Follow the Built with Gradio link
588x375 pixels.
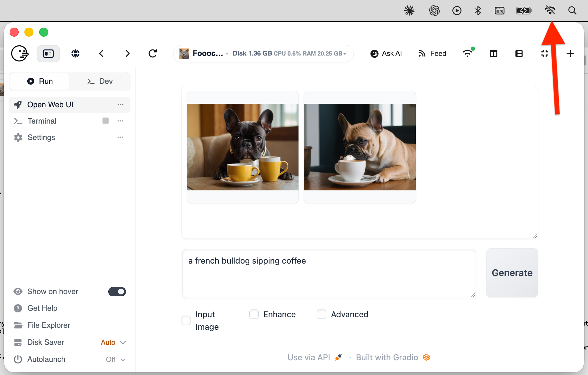tap(393, 357)
